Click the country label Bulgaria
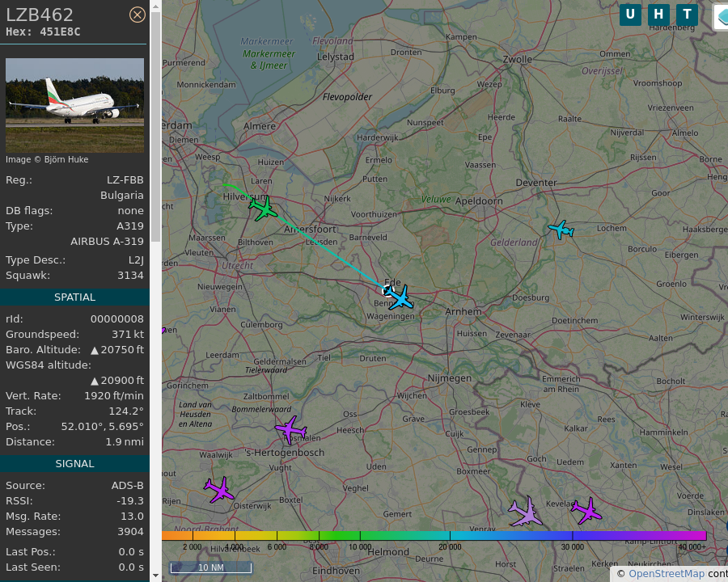This screenshot has width=728, height=582. pyautogui.click(x=122, y=196)
